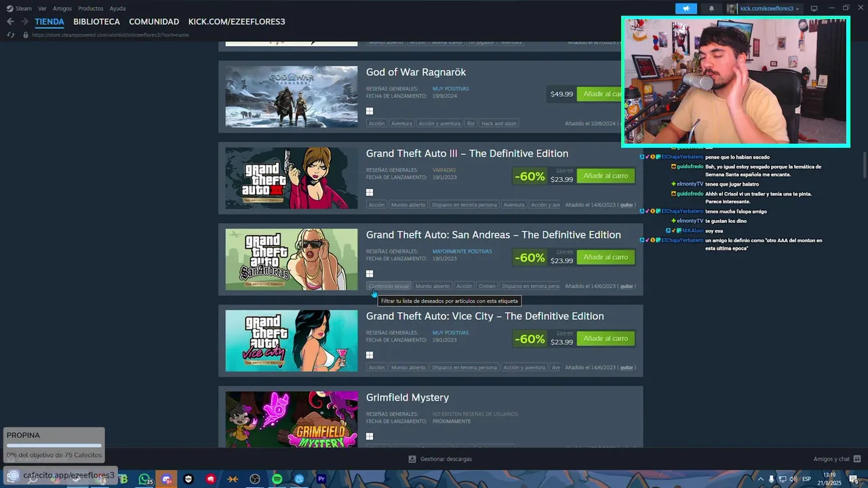Click the Steam logo in the title bar
The image size is (868, 488).
(x=10, y=9)
